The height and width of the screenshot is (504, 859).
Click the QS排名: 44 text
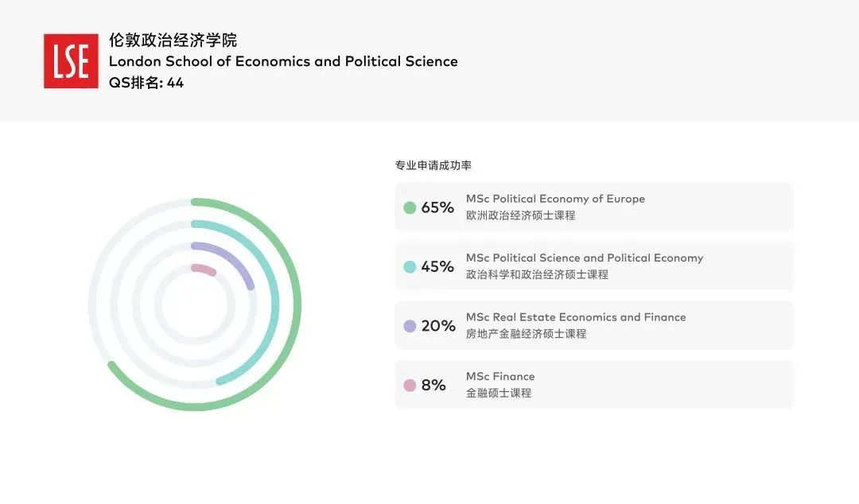point(146,82)
